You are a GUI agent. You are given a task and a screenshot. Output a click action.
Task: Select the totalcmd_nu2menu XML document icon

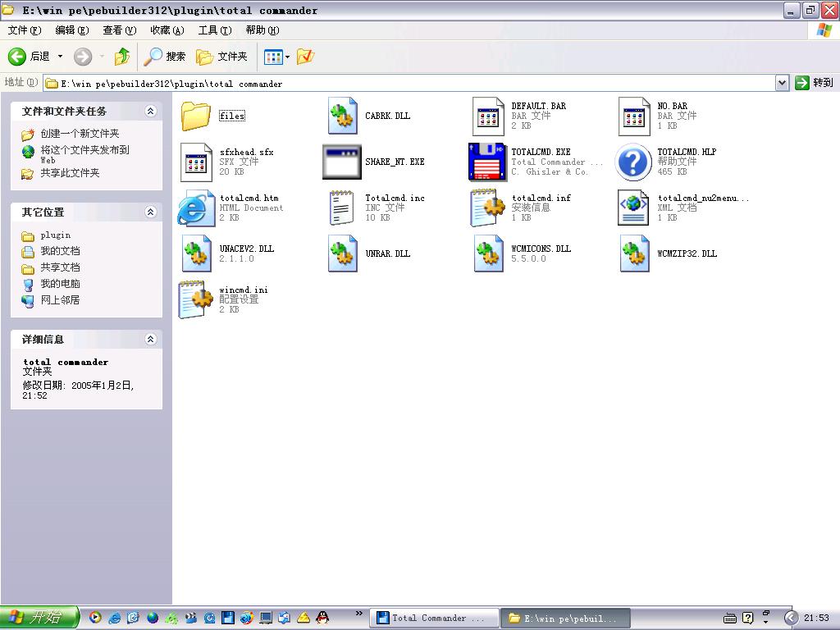[634, 208]
